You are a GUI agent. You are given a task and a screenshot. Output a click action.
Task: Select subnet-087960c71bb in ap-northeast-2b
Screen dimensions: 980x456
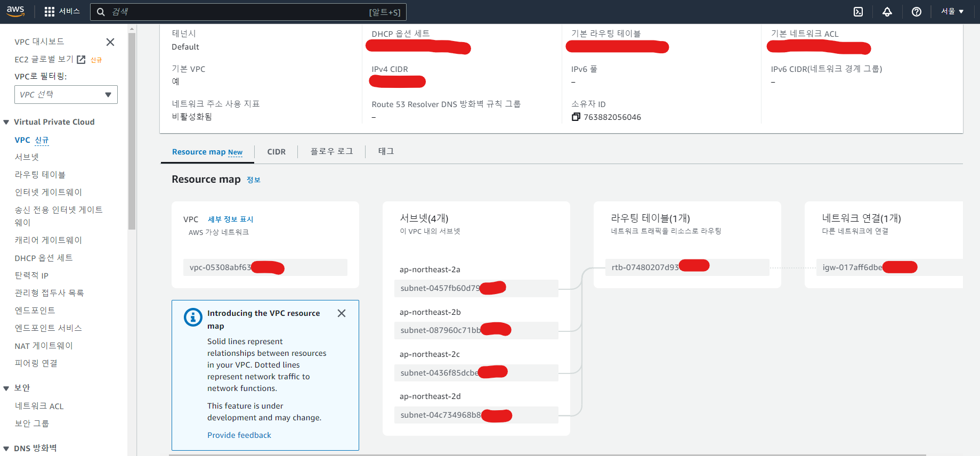point(476,330)
